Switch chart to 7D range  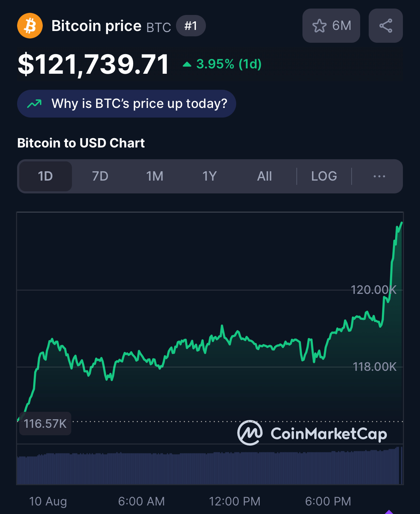coord(100,176)
